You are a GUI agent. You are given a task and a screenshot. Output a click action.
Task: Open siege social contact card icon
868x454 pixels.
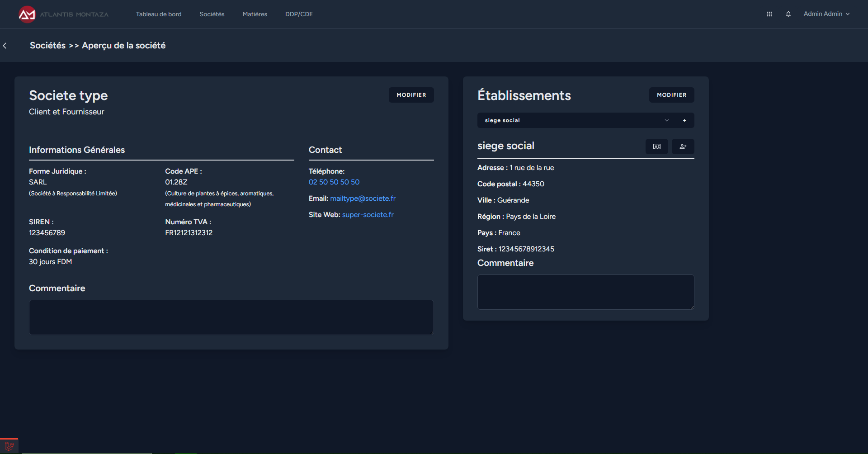click(656, 147)
